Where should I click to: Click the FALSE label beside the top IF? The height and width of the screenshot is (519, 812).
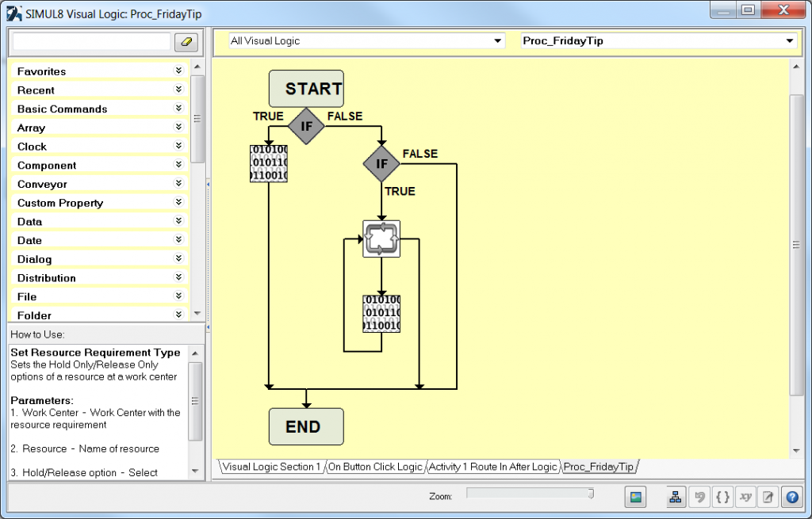coord(345,116)
